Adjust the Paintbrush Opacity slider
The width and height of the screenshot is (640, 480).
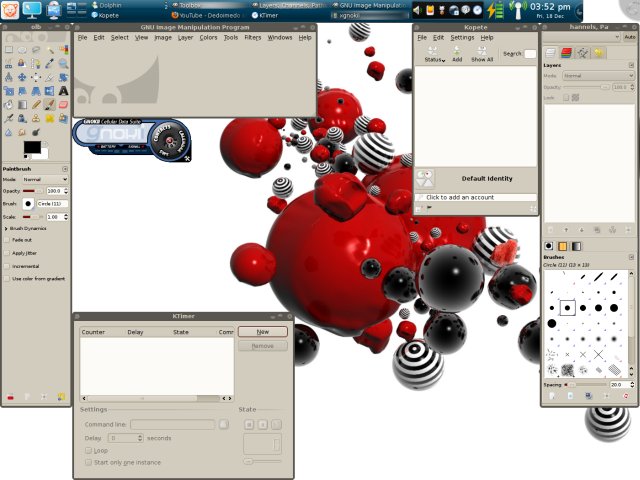(33, 191)
